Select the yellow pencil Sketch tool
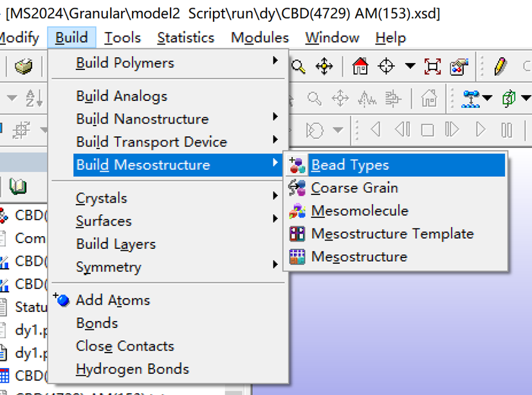532x395 pixels. click(500, 65)
